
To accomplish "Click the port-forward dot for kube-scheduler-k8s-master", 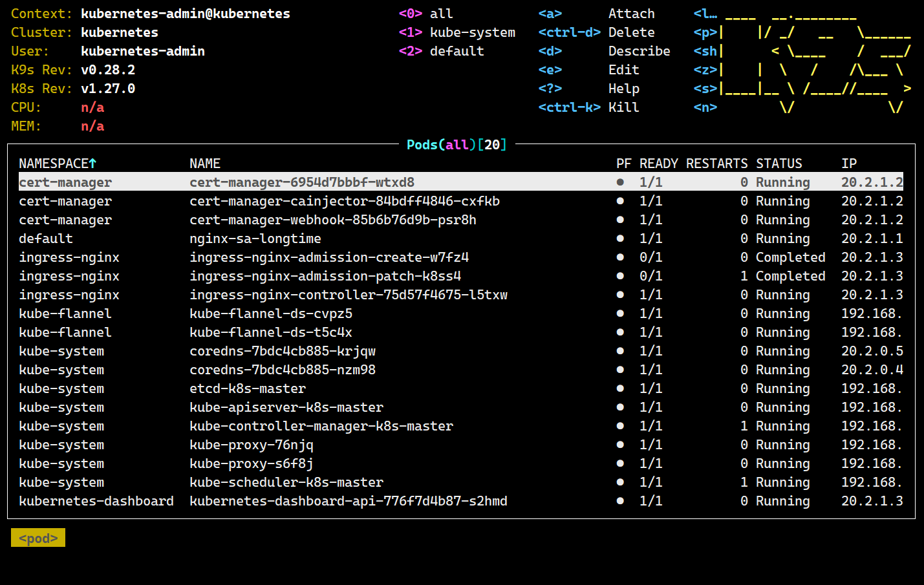I will [x=620, y=482].
